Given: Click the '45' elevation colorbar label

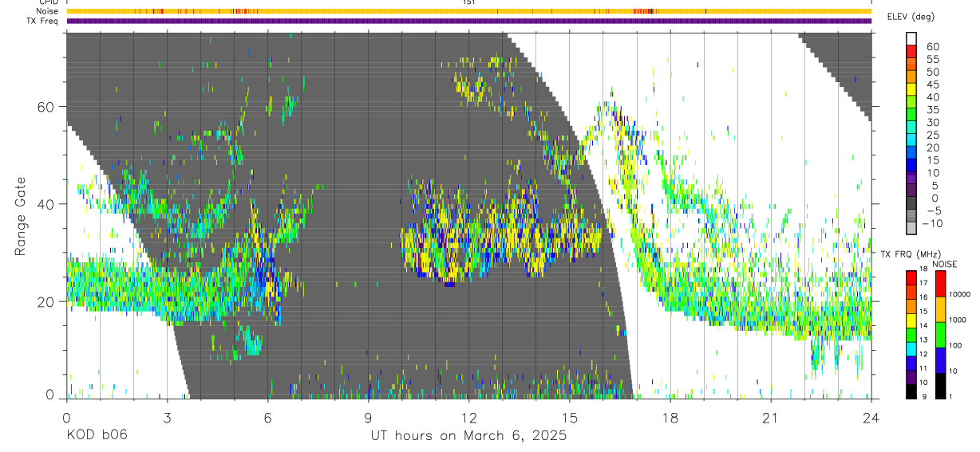Looking at the screenshot, I should (x=932, y=85).
